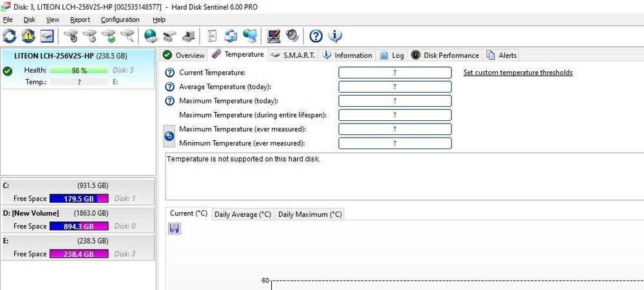Image resolution: width=644 pixels, height=290 pixels.
Task: Click the Average Temperature (today) value field
Action: point(395,87)
